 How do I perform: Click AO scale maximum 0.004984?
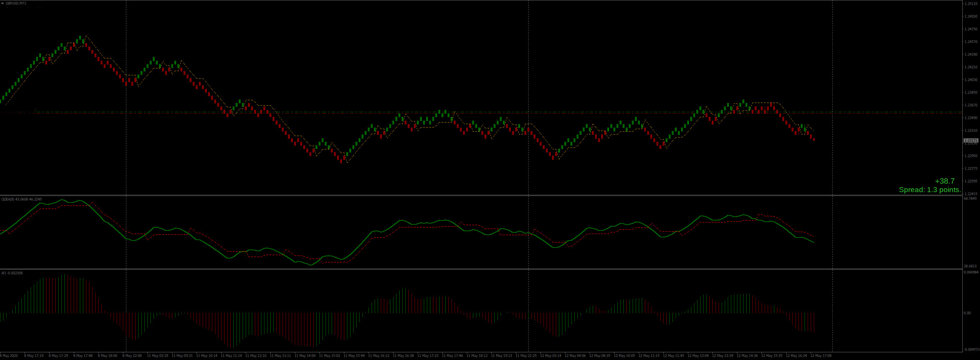pos(971,272)
